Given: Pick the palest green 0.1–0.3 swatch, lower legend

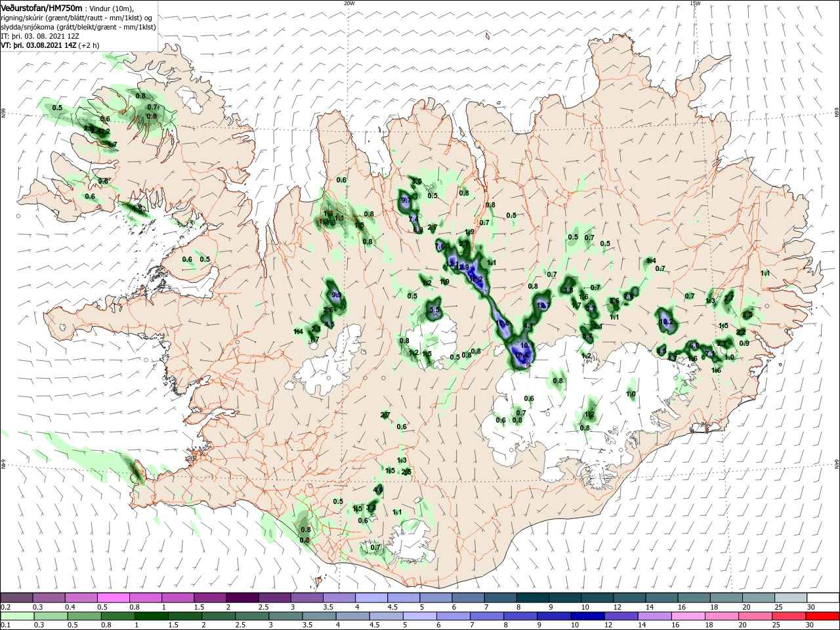Looking at the screenshot, I should pos(16,616).
